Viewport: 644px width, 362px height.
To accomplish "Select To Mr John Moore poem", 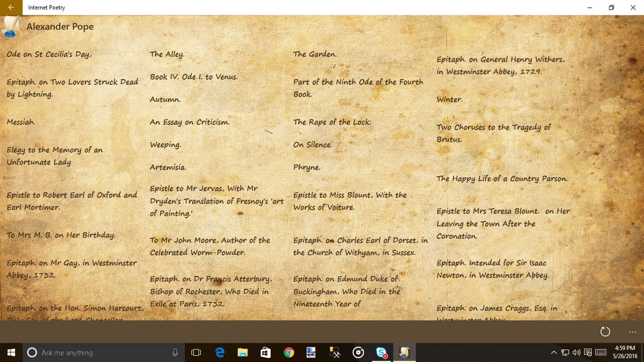I will 210,246.
